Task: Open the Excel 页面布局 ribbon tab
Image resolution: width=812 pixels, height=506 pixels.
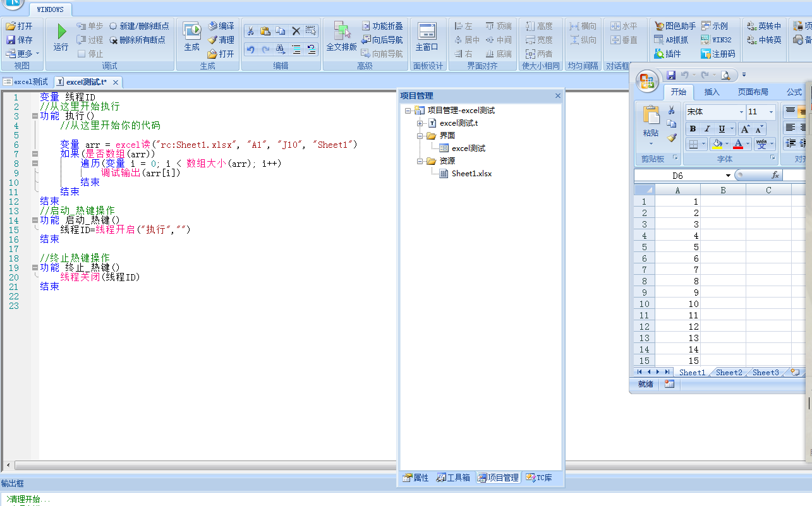Action: point(753,92)
